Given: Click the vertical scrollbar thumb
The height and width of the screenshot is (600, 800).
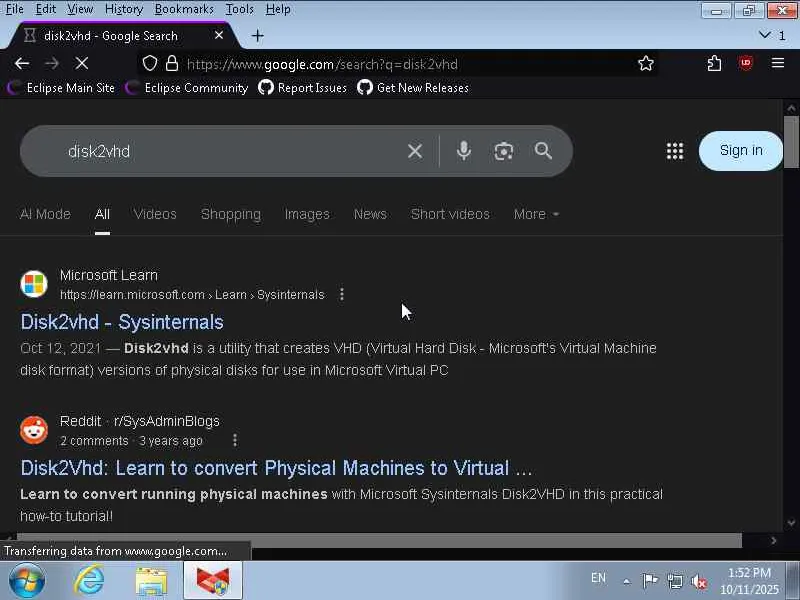Looking at the screenshot, I should [x=791, y=142].
